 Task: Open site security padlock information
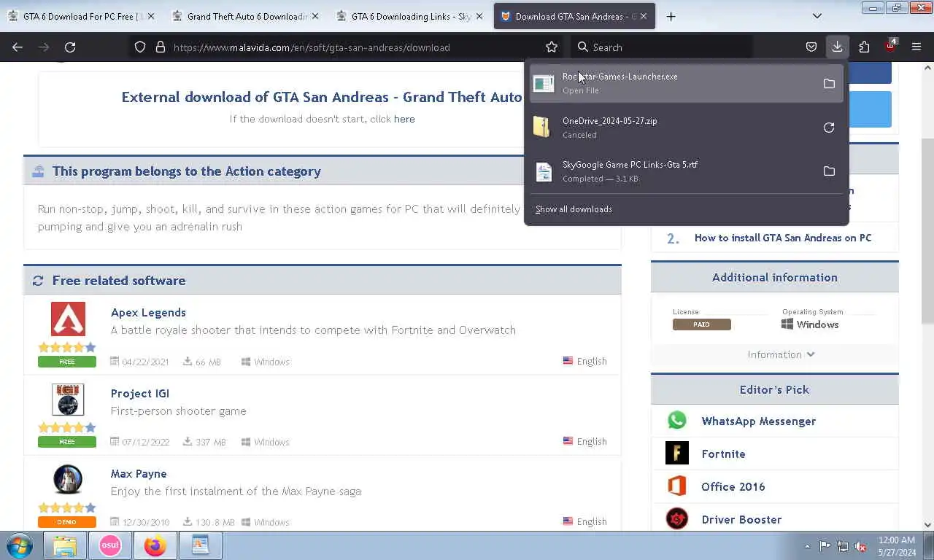(x=160, y=47)
